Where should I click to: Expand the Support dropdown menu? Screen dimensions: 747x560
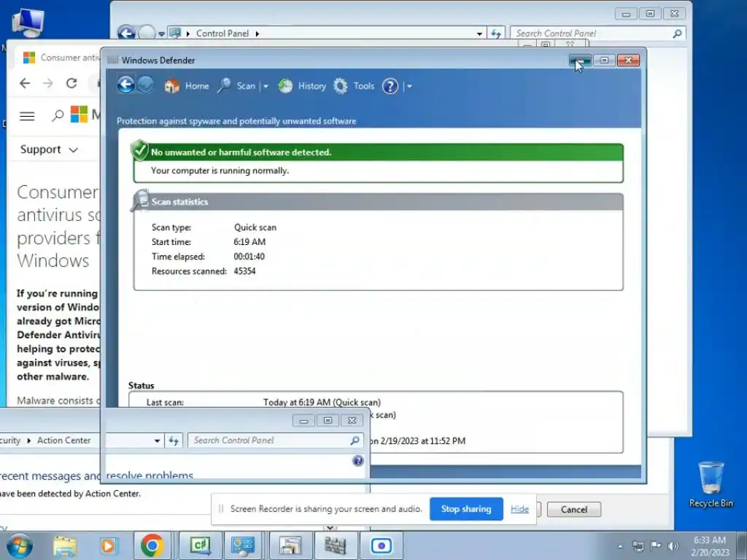tap(49, 149)
